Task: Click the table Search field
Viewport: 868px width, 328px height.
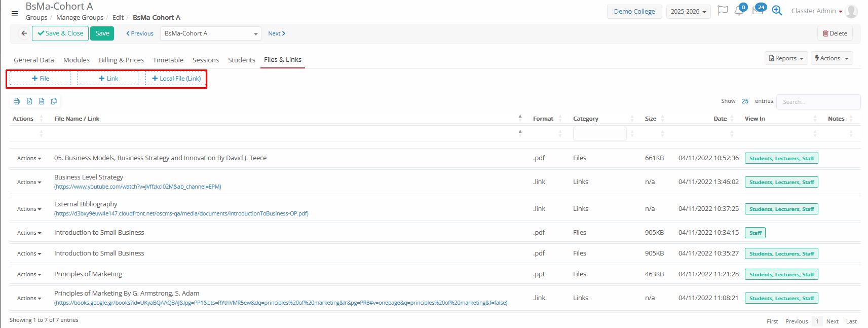Action: (x=817, y=102)
